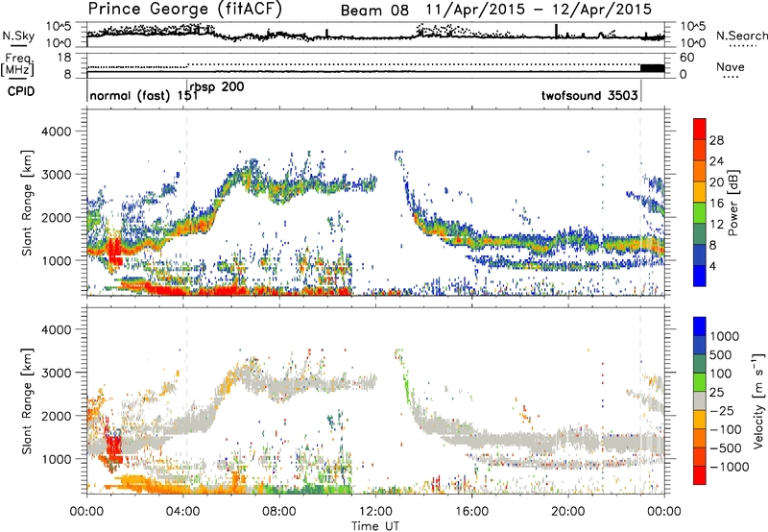768x532 pixels.
Task: Click the 12:00 time tick label
Action: [x=375, y=512]
